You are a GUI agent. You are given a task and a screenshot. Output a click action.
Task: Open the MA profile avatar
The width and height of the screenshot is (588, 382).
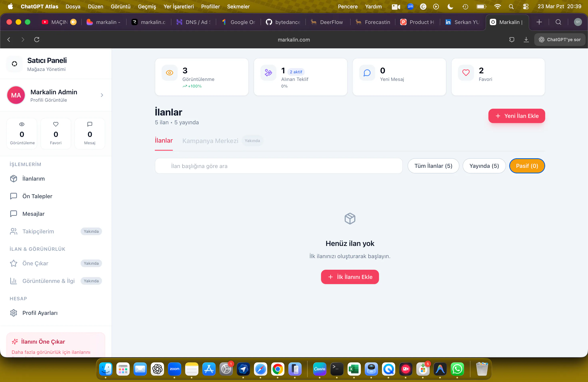point(16,95)
